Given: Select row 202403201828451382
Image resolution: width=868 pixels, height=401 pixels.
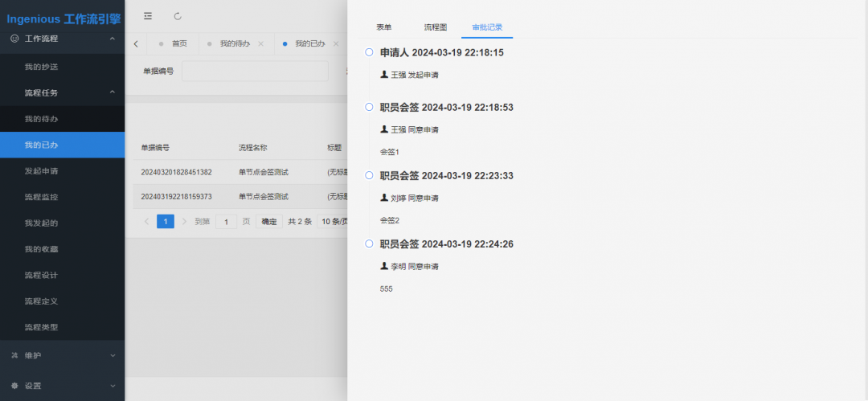Looking at the screenshot, I should coord(240,172).
